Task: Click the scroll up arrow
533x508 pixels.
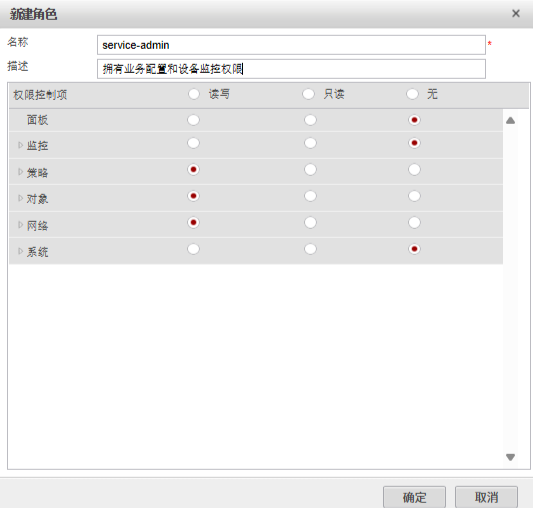Action: tap(510, 120)
